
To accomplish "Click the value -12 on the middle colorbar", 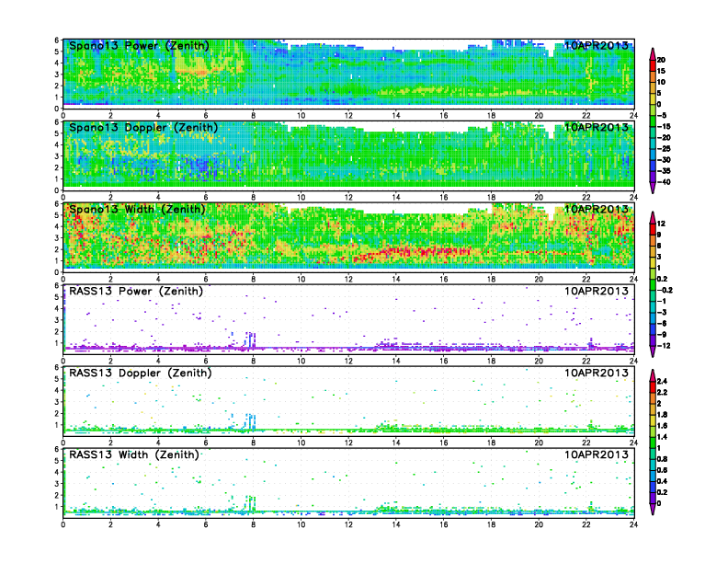I will click(664, 346).
